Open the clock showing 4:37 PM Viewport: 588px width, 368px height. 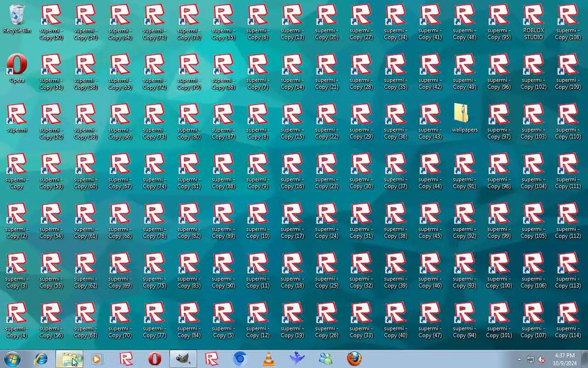tap(565, 359)
